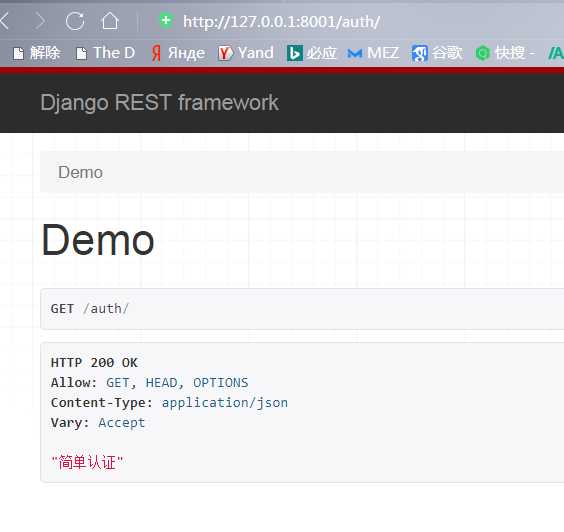Click "The D" bookmark page icon
Screen dimensions: 564x532
coord(81,54)
